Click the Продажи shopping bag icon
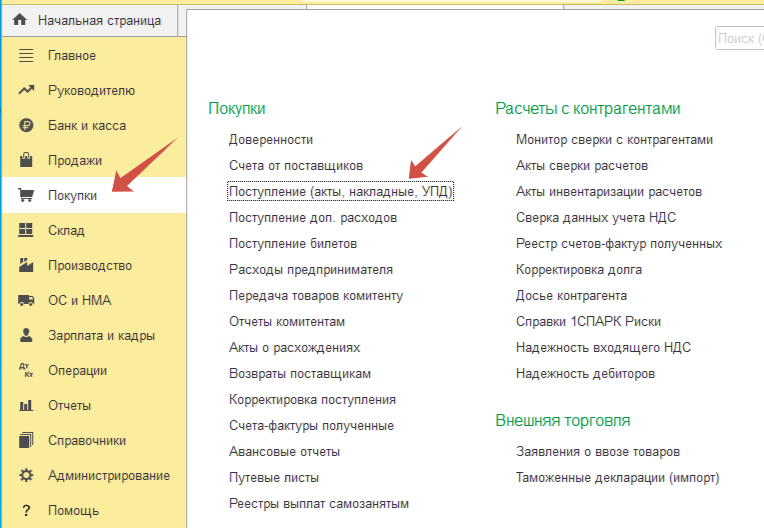The height and width of the screenshot is (528, 764). 27,161
